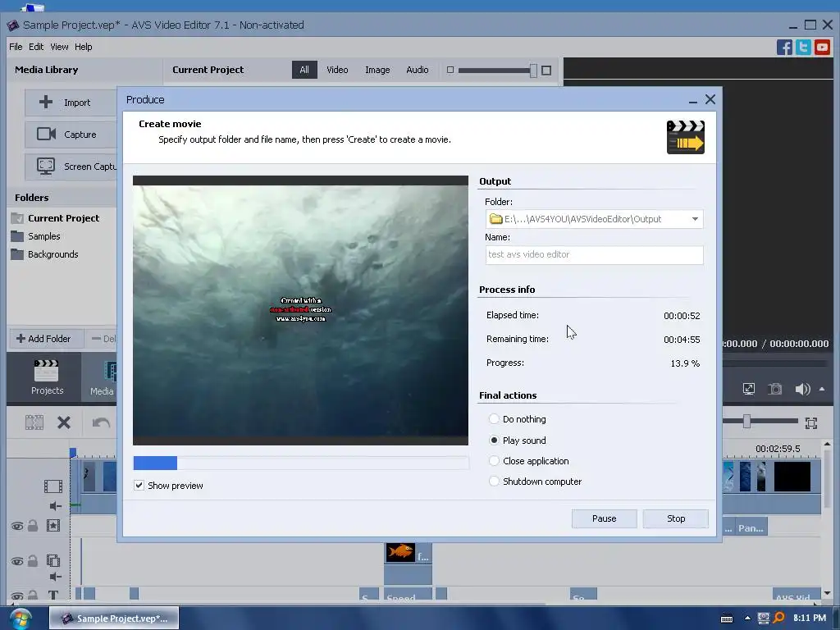Select the Close application radio button
This screenshot has height=630, width=840.
(494, 461)
